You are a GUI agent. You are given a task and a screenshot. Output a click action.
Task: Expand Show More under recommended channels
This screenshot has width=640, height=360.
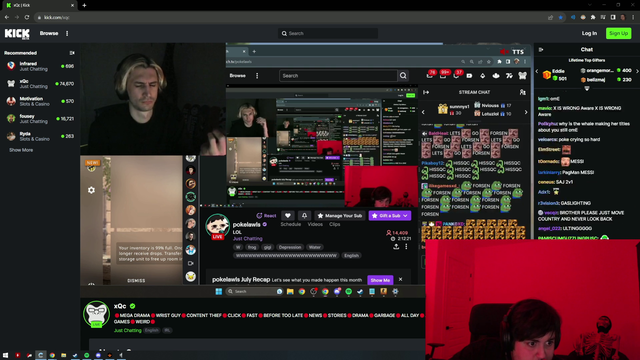21,150
